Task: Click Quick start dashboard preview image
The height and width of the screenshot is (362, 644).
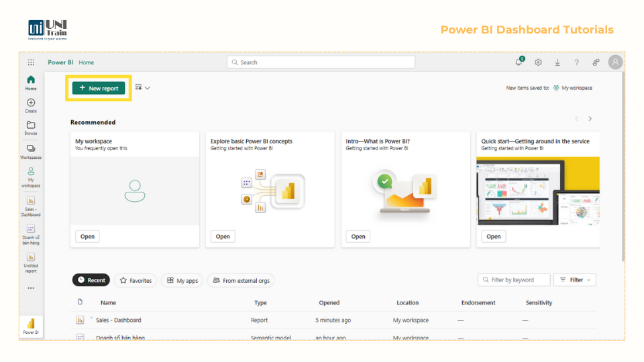Action: (x=538, y=191)
